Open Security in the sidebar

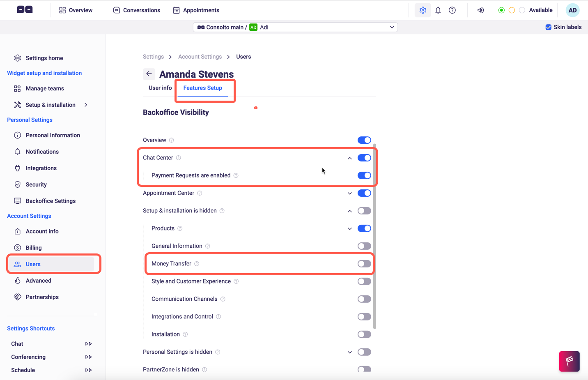[x=30, y=184]
